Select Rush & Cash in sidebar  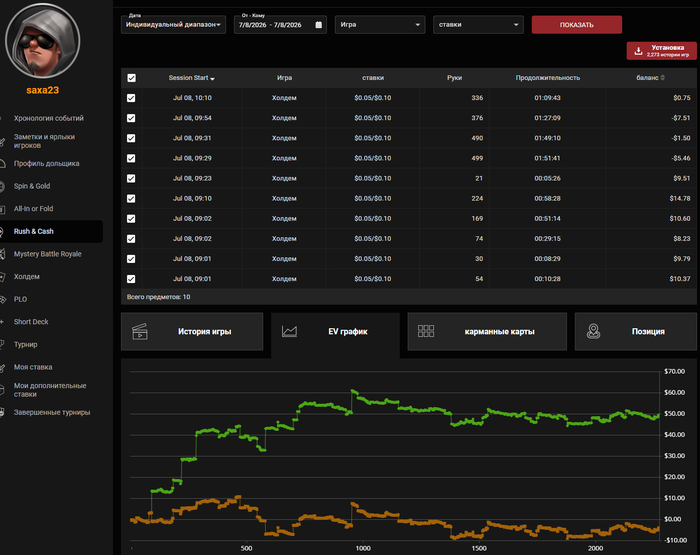tap(33, 231)
